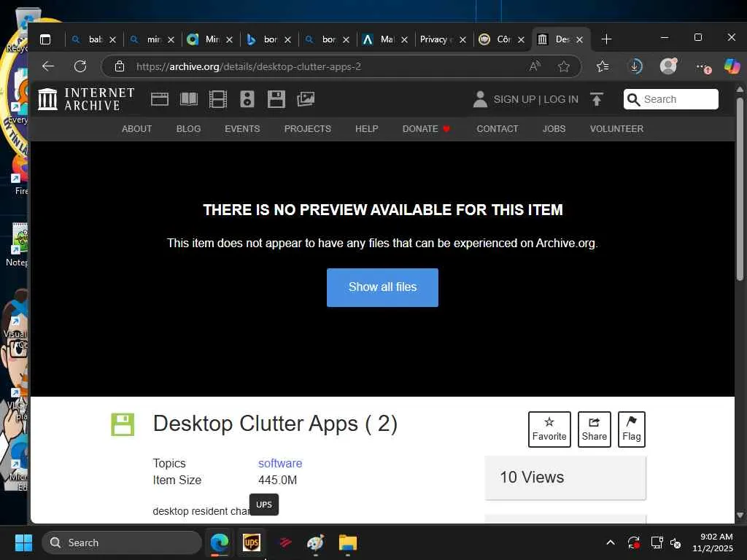Add this page to favorites star
The height and width of the screenshot is (560, 747).
(564, 66)
